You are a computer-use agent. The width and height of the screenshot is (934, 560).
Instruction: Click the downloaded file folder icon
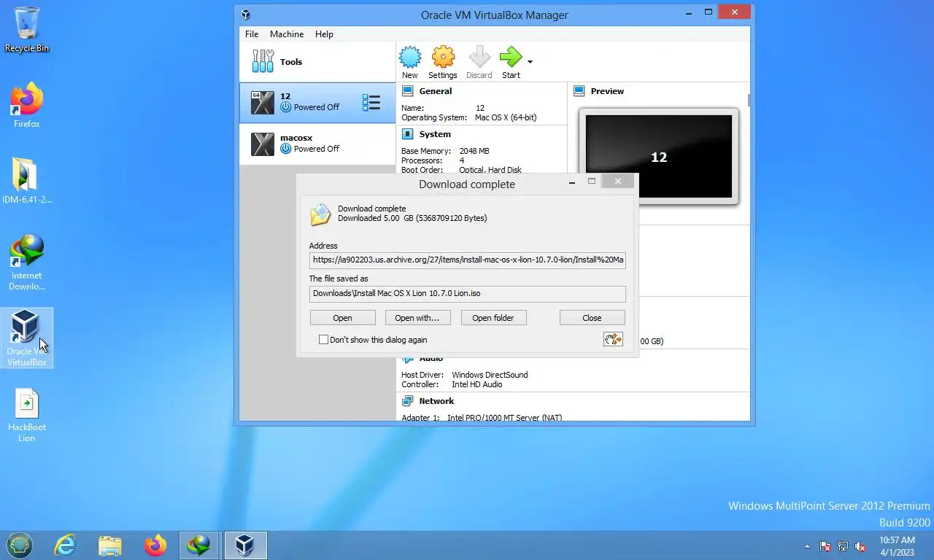pyautogui.click(x=320, y=214)
